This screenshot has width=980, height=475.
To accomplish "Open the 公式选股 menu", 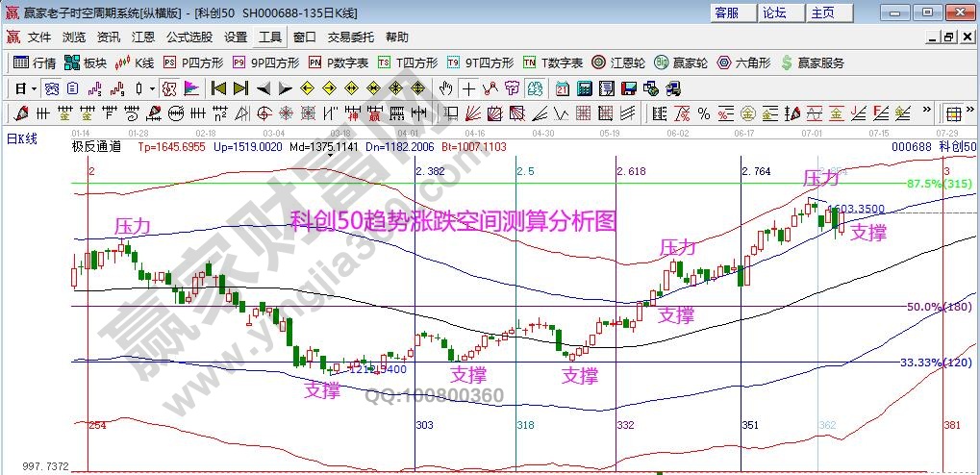I will pos(189,37).
